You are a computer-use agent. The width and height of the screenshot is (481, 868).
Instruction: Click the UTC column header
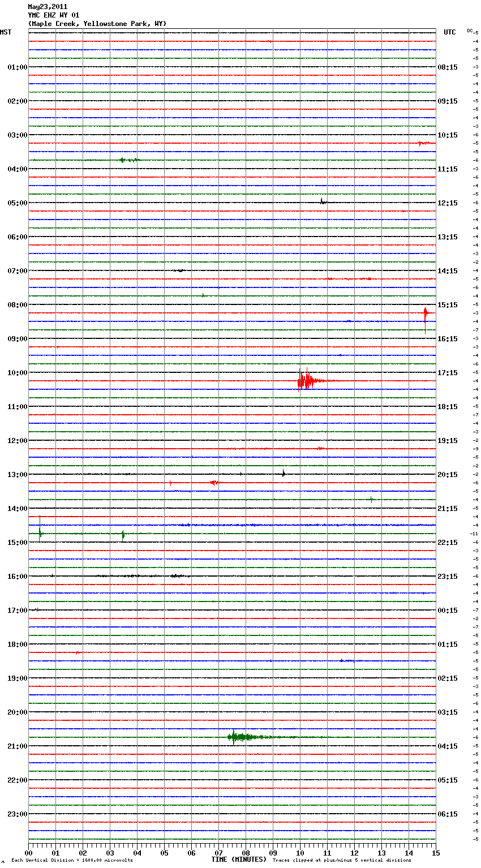[449, 32]
